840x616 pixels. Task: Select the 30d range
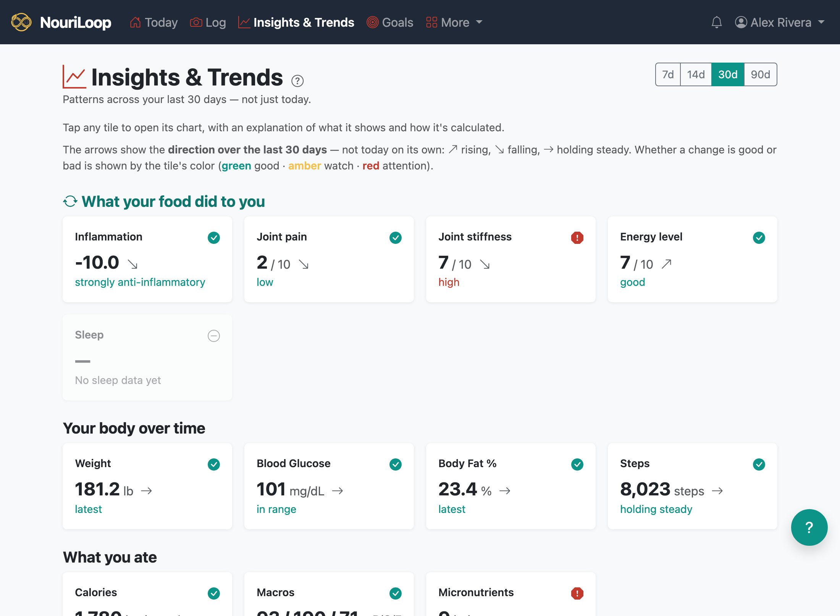[728, 74]
